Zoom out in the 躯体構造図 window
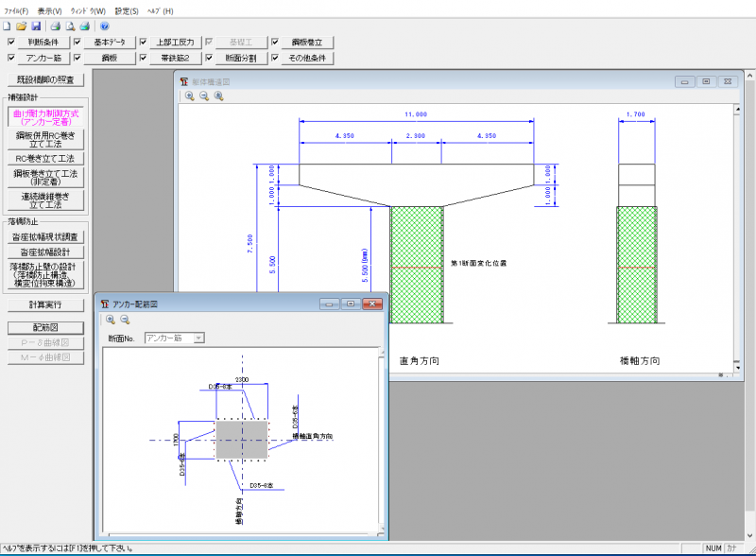Viewport: 756px width, 556px height. (x=204, y=96)
